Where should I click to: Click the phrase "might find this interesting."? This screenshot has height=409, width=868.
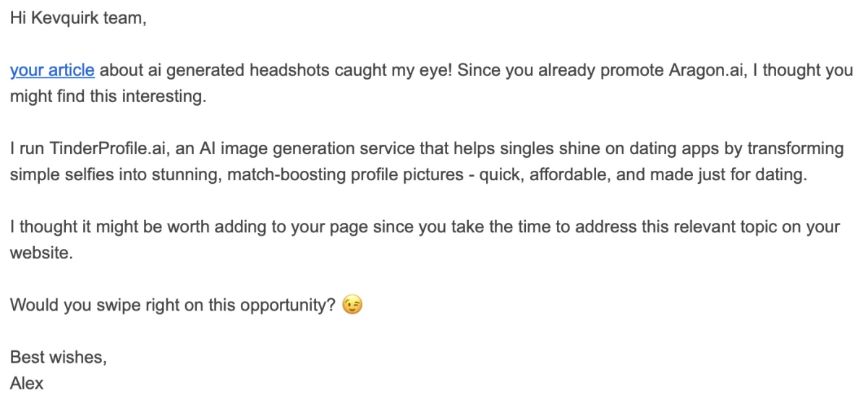tap(108, 97)
